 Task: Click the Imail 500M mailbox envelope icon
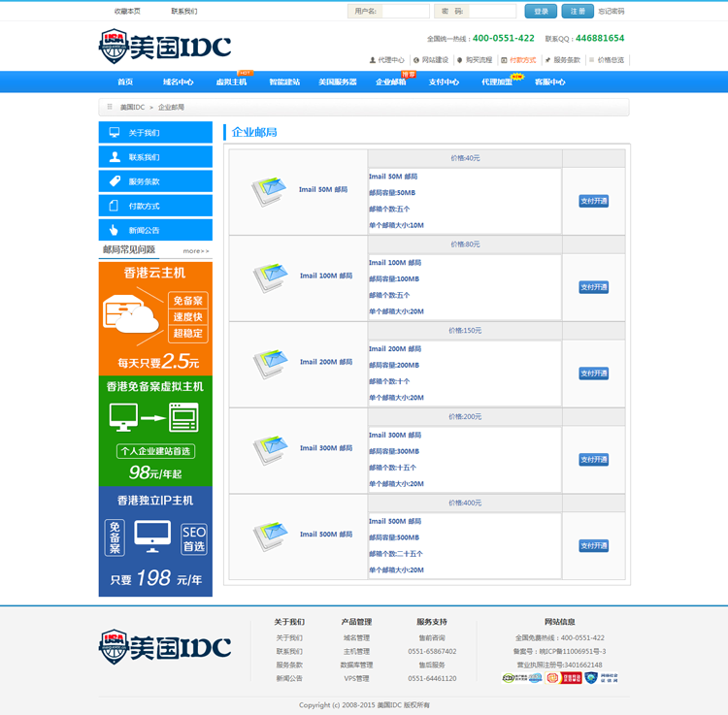pos(270,536)
